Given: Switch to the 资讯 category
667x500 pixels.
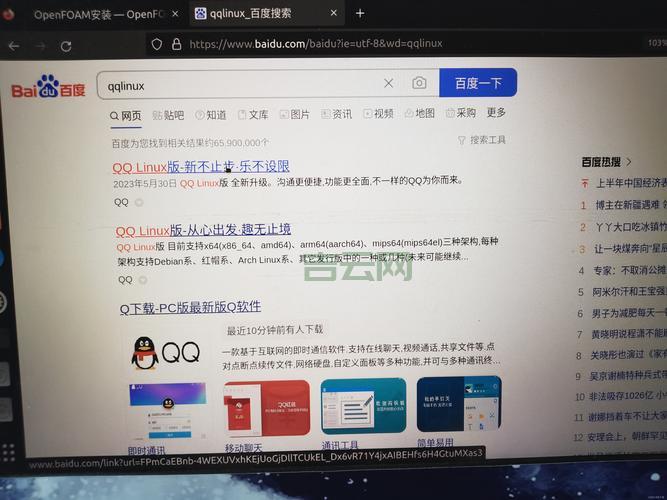Looking at the screenshot, I should pos(336,114).
